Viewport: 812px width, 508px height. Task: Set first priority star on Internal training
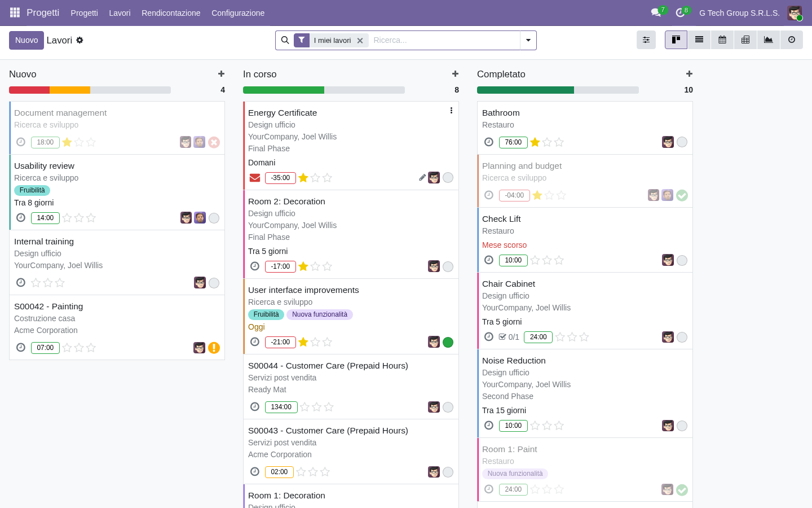click(36, 283)
